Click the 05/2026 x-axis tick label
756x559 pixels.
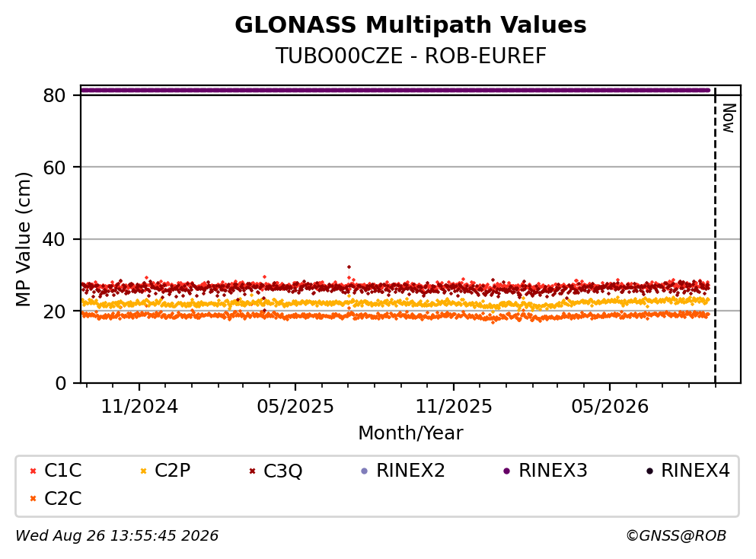(x=610, y=407)
